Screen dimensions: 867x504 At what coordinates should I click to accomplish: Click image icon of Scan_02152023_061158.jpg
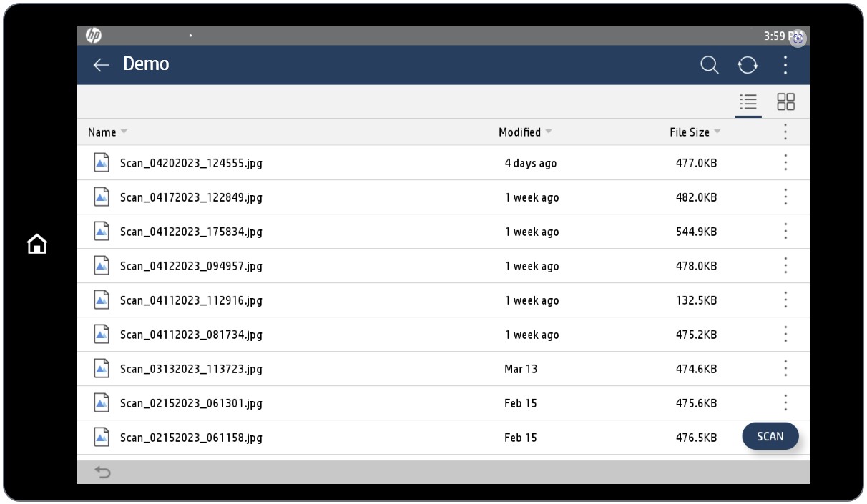click(x=102, y=438)
